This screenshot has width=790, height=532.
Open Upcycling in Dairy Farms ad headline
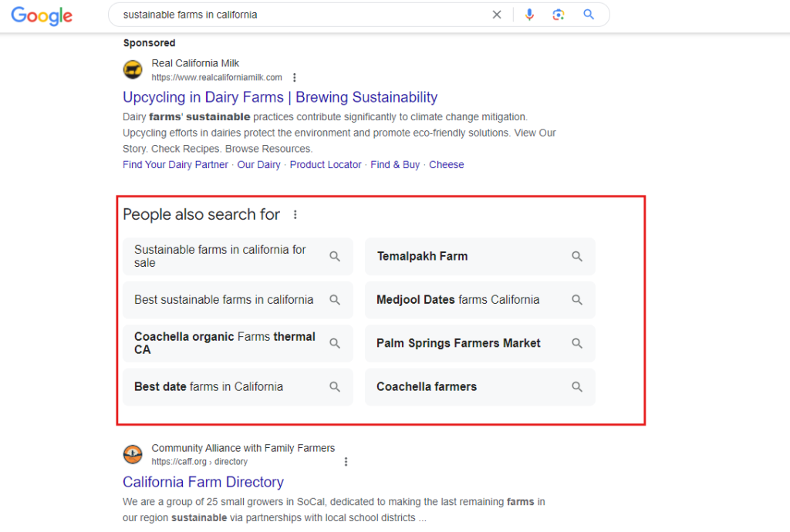pyautogui.click(x=280, y=97)
